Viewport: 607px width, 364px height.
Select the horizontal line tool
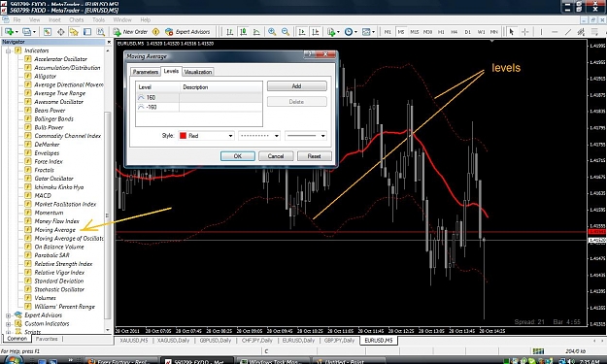click(555, 32)
